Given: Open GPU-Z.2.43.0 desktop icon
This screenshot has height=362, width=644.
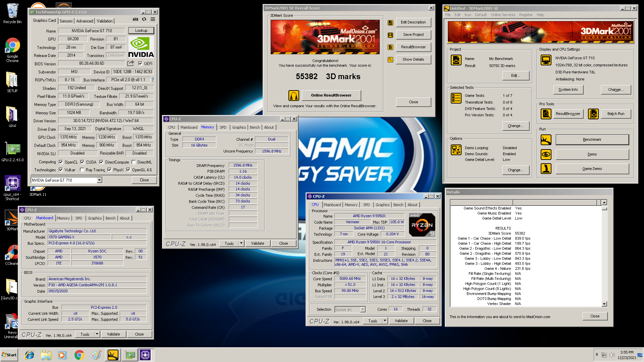Looking at the screenshot, I should click(12, 152).
